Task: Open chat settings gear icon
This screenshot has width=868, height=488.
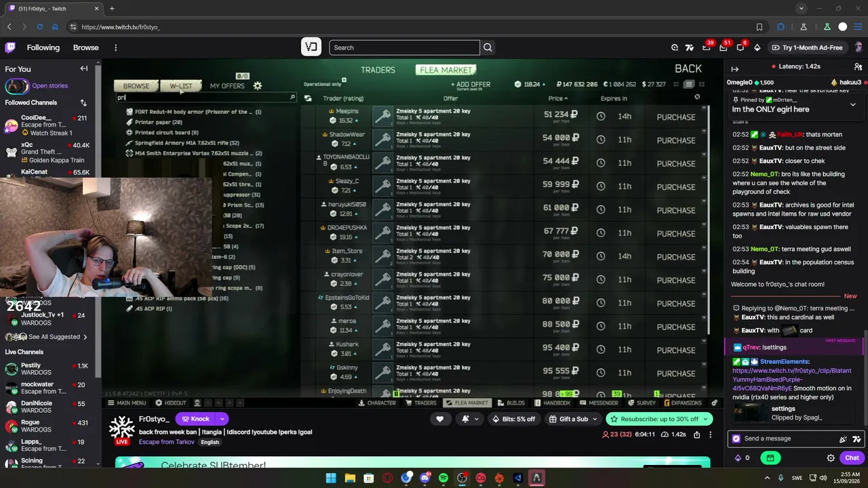Action: [x=831, y=458]
